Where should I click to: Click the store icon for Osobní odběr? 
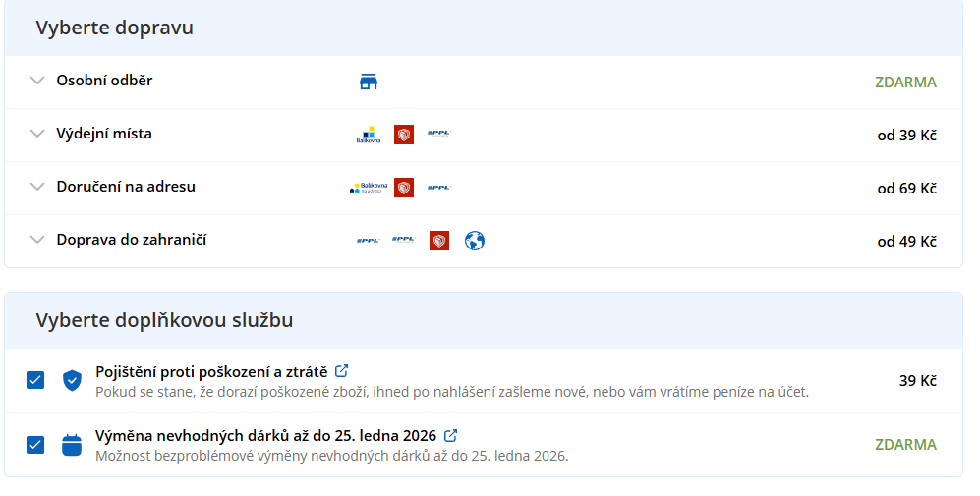point(369,82)
